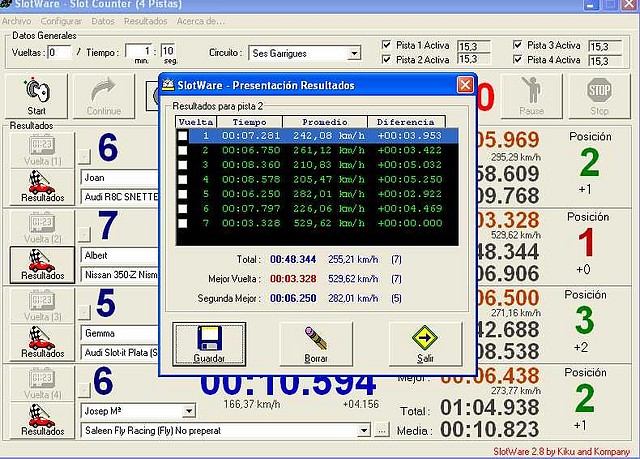
Task: Click the Vuelta (3) lap counter button
Action: coord(42,306)
